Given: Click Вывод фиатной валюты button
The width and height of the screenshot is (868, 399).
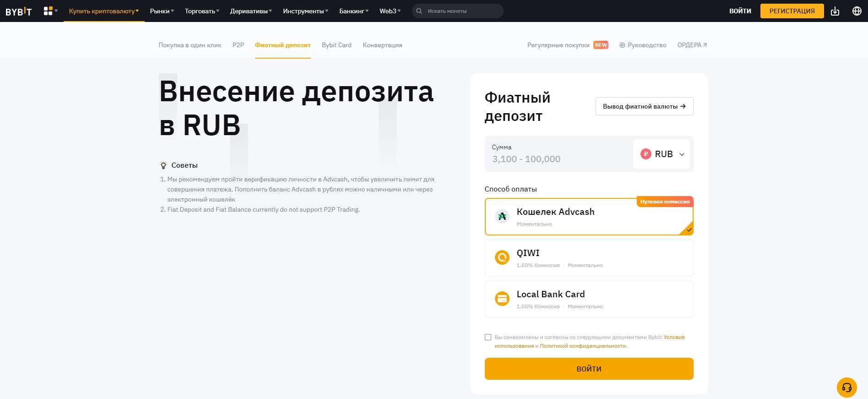Looking at the screenshot, I should 644,106.
